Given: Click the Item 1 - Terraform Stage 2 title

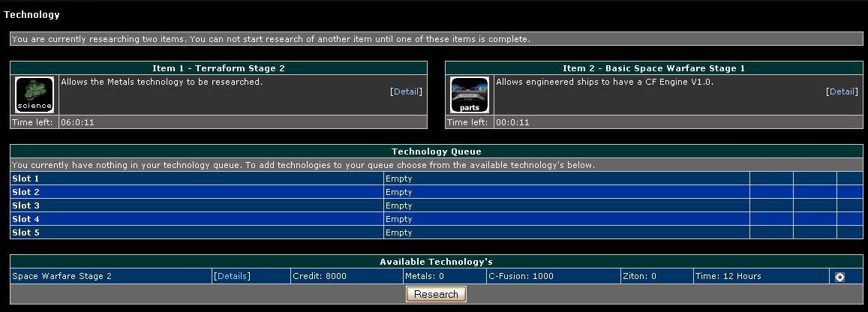Looking at the screenshot, I should 218,68.
